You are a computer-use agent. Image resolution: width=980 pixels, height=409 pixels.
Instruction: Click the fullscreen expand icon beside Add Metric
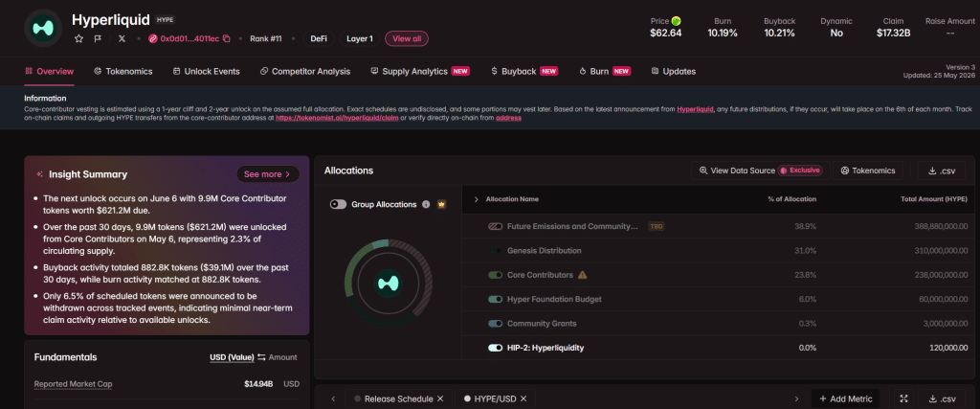click(902, 399)
